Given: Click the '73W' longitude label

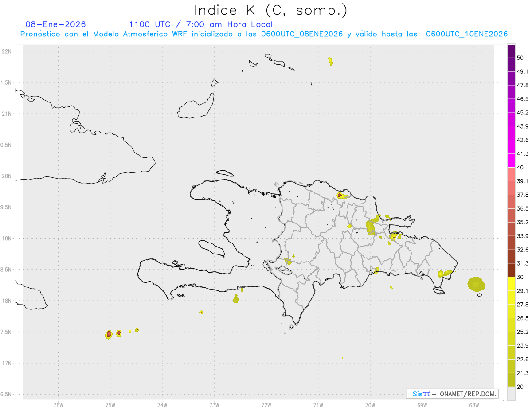Looking at the screenshot, I should click(214, 405).
